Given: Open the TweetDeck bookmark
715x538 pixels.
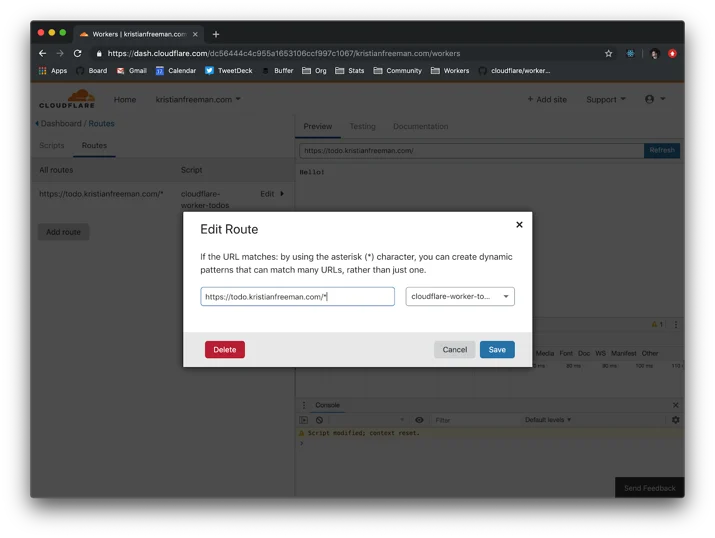Looking at the screenshot, I should [x=229, y=71].
